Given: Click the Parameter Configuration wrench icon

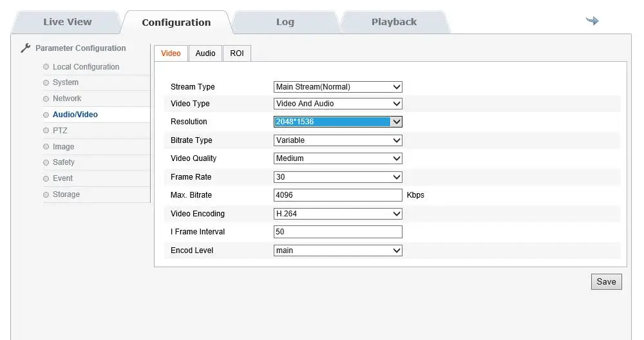Looking at the screenshot, I should pos(26,48).
